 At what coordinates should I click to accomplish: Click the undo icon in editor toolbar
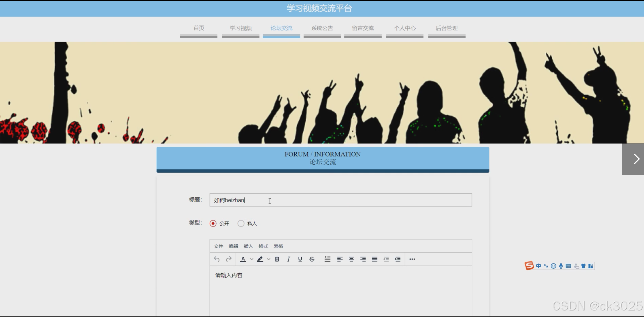(x=217, y=259)
